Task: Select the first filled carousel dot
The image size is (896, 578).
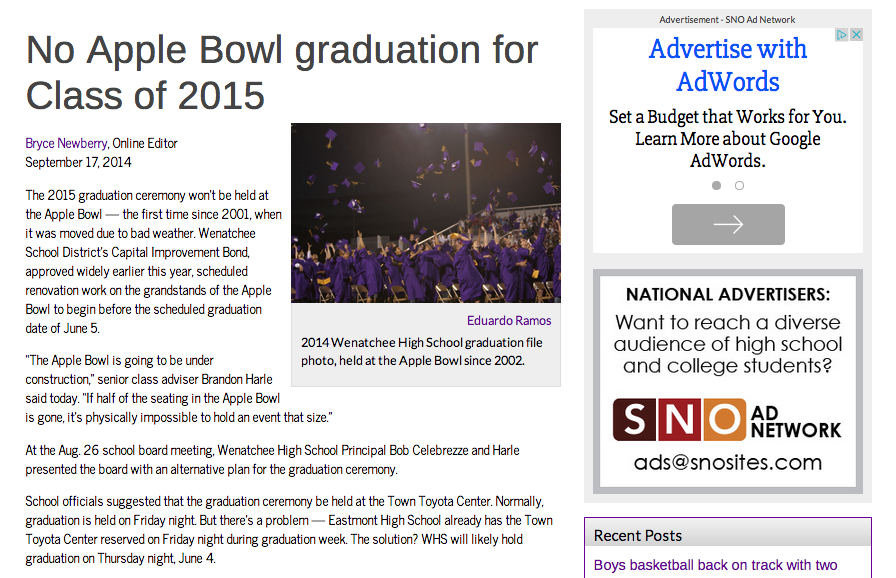Action: click(716, 186)
